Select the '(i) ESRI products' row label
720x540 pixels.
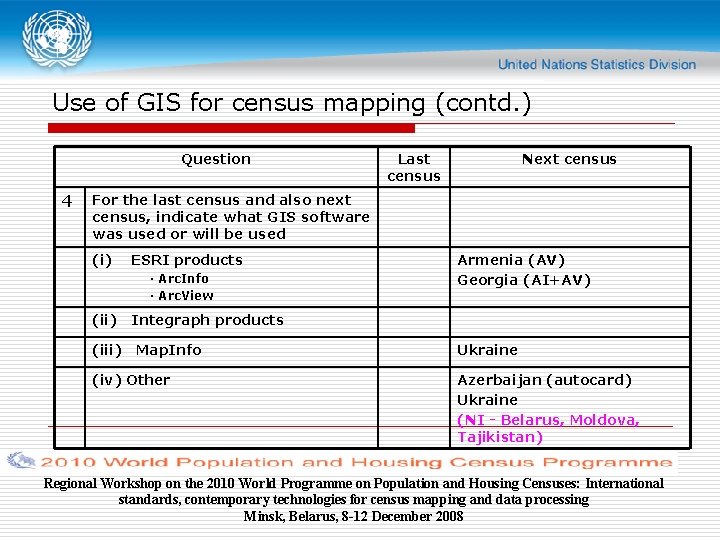[x=167, y=260]
